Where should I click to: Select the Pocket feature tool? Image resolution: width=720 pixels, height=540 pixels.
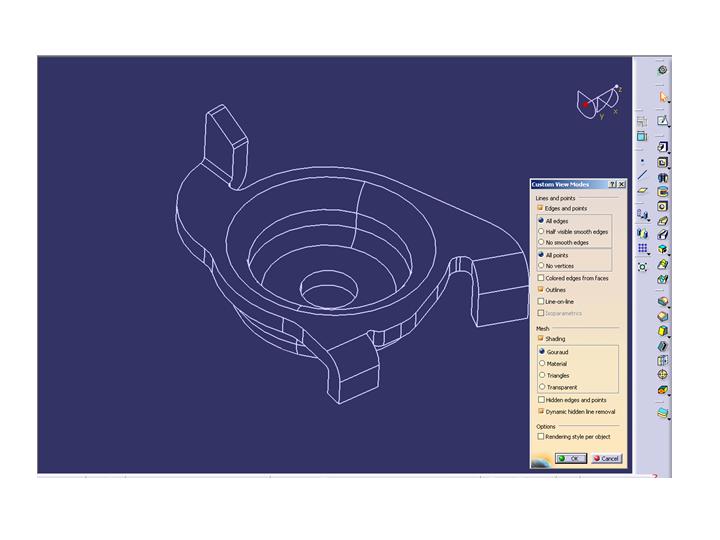pyautogui.click(x=662, y=162)
